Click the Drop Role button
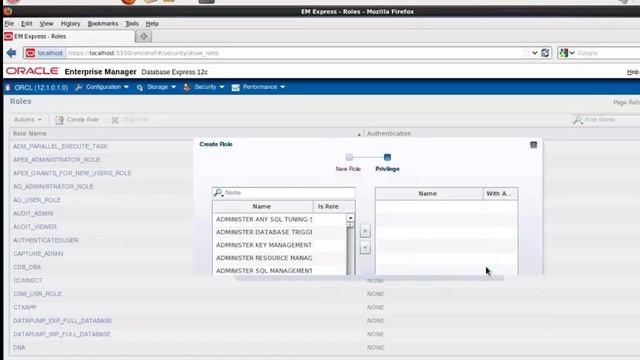The height and width of the screenshot is (360, 640). tap(130, 120)
